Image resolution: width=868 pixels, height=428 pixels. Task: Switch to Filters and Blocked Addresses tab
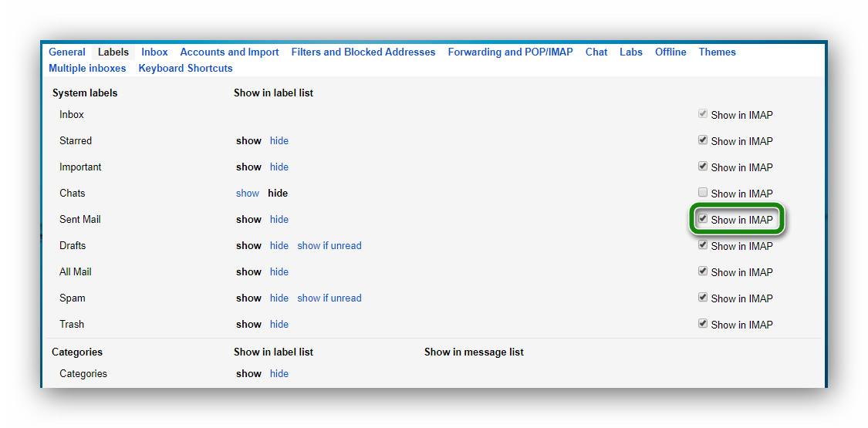click(363, 52)
